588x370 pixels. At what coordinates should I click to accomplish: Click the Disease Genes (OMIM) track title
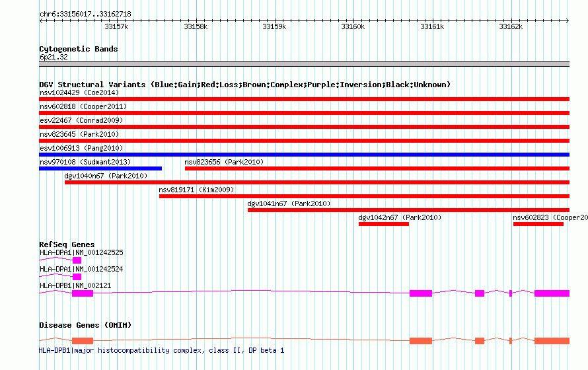click(85, 325)
